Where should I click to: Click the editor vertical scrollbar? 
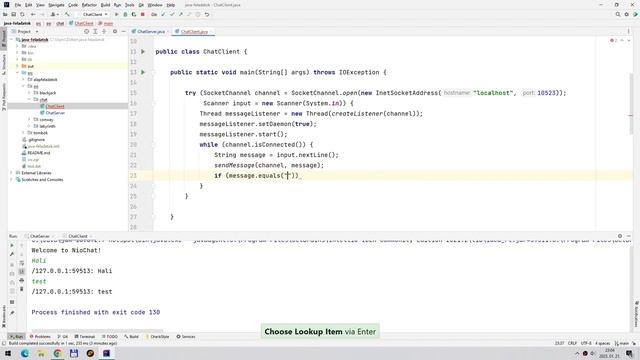coord(631,104)
